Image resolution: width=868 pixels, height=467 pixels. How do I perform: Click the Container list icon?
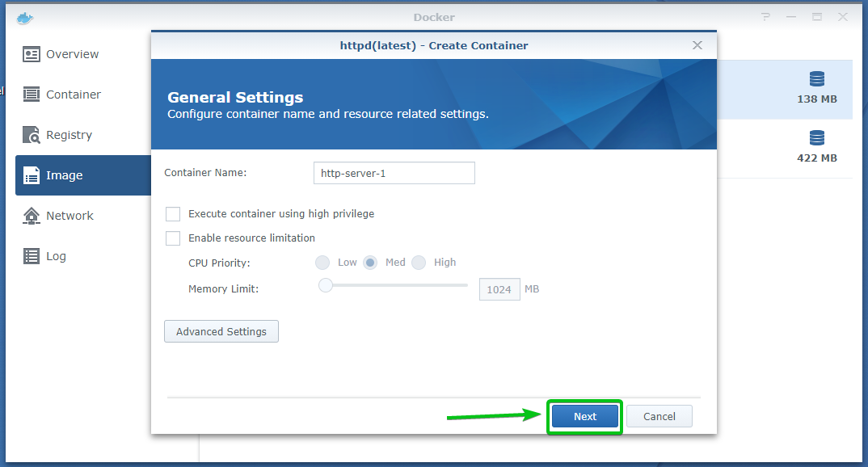pyautogui.click(x=32, y=95)
